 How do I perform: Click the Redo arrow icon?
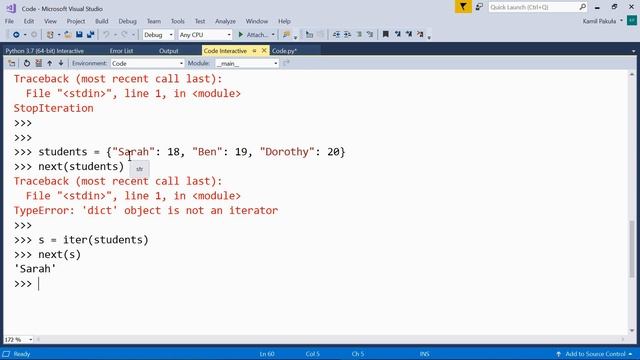[124, 35]
